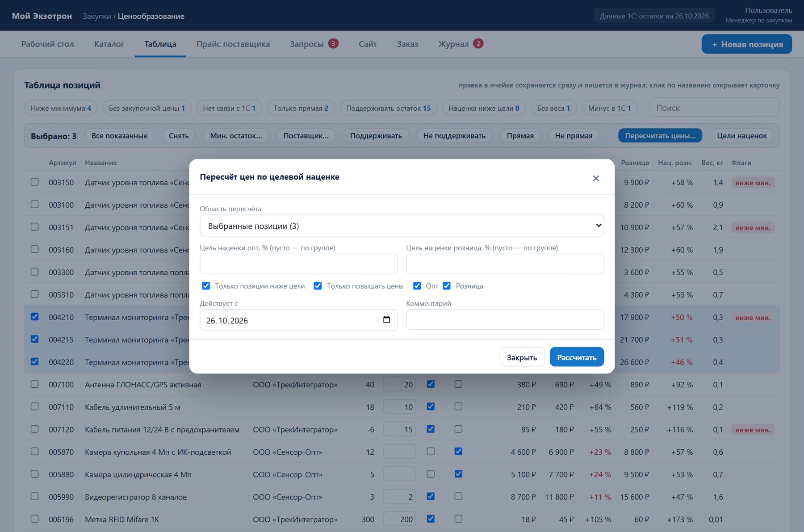Open Цели наценок
Viewport: 804px width, 532px height.
pyautogui.click(x=742, y=135)
